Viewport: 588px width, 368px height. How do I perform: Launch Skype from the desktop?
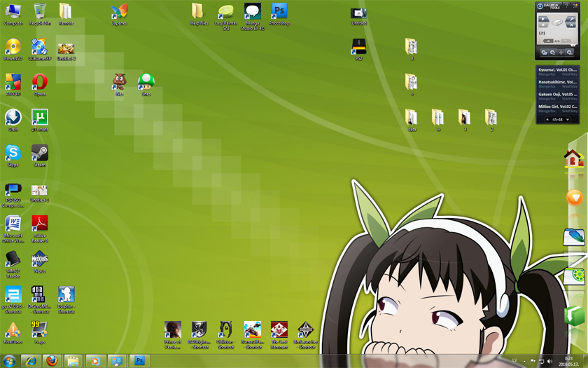(13, 156)
